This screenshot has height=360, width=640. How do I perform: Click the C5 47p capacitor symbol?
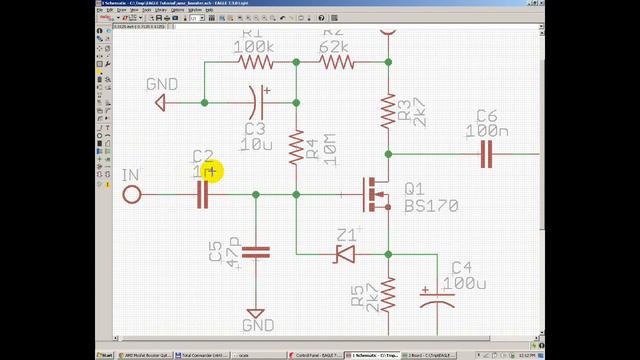point(256,253)
